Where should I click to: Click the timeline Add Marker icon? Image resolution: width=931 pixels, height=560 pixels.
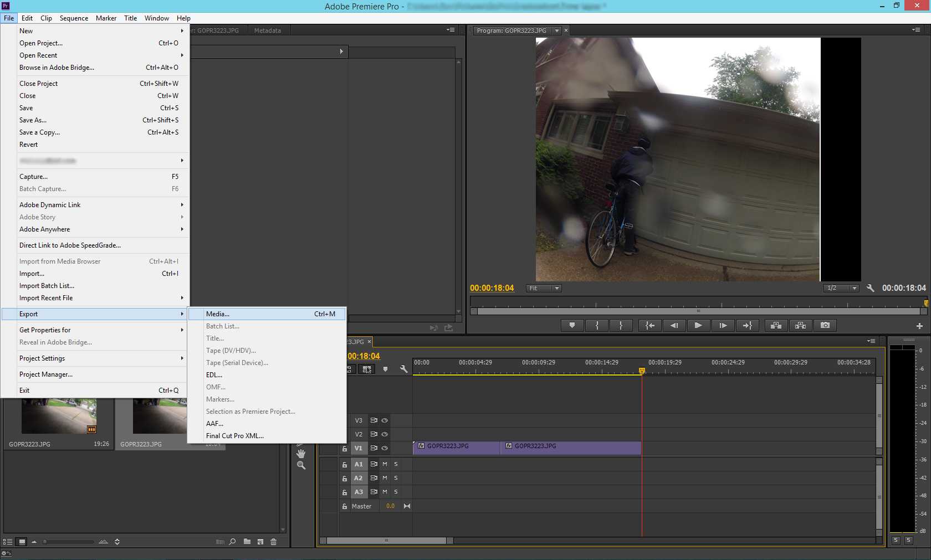(385, 369)
